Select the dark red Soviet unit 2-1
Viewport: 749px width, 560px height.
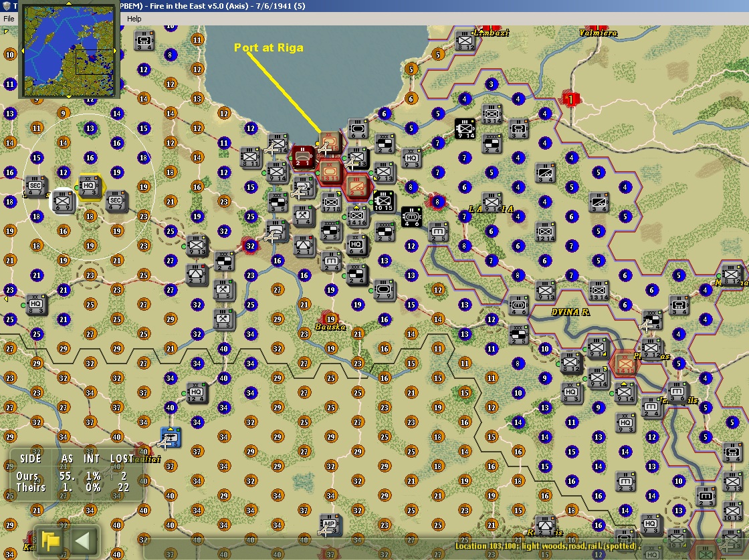point(302,157)
